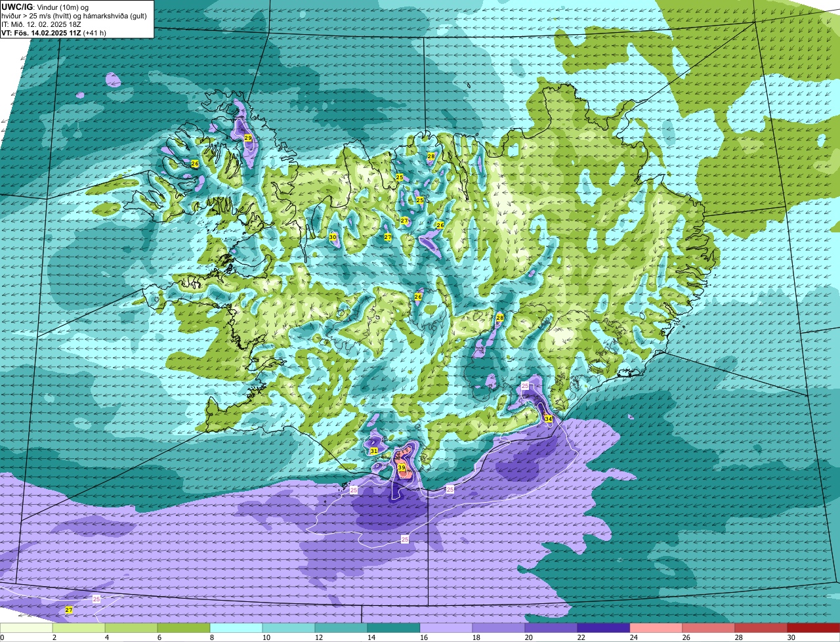Click the light lavender 16–18 legend swatch
Screen dimensions: 840x642
click(x=446, y=628)
